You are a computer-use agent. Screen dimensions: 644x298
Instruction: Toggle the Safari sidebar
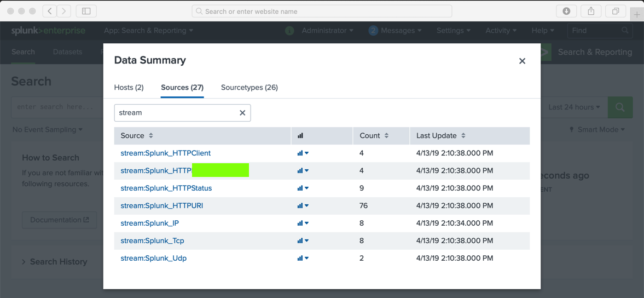[x=86, y=11]
